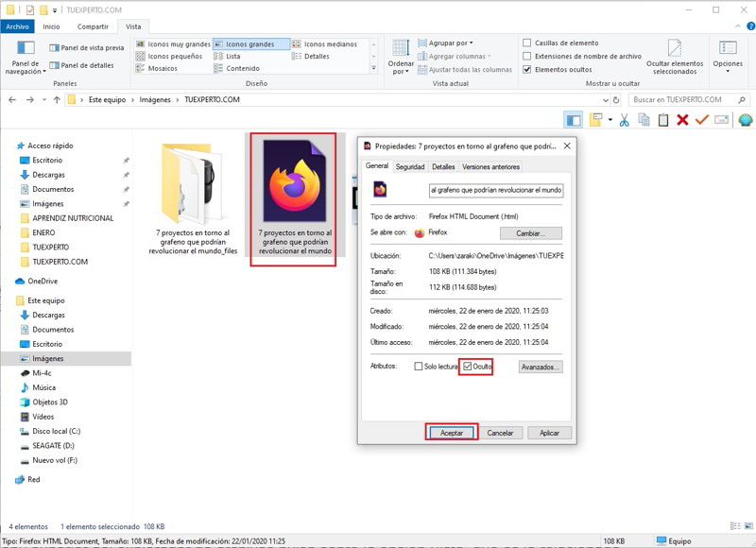Disable the Elementos ocultos checkbox
Viewport: 756px width, 548px height.
point(527,70)
